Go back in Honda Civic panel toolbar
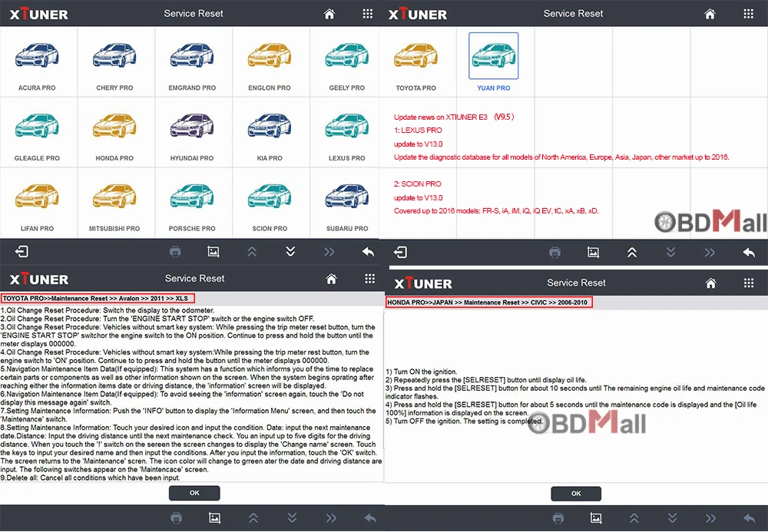 point(749,518)
